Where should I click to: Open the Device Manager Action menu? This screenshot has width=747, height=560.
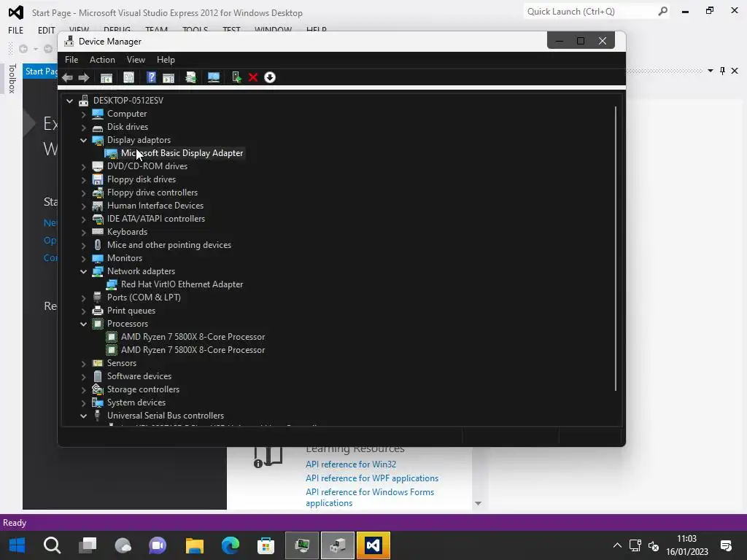[102, 60]
